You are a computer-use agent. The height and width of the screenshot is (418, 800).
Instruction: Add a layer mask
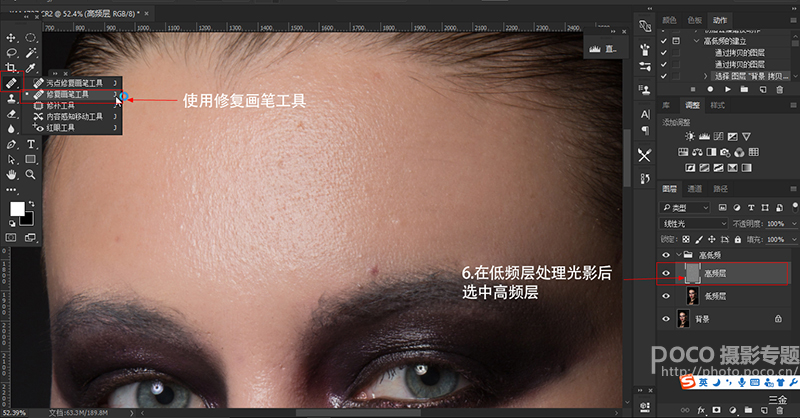(x=716, y=410)
